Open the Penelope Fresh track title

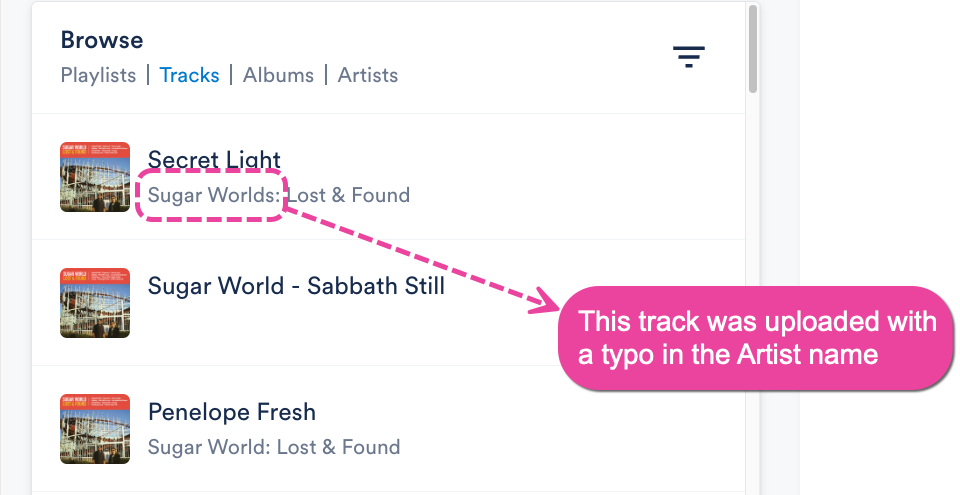(x=231, y=412)
